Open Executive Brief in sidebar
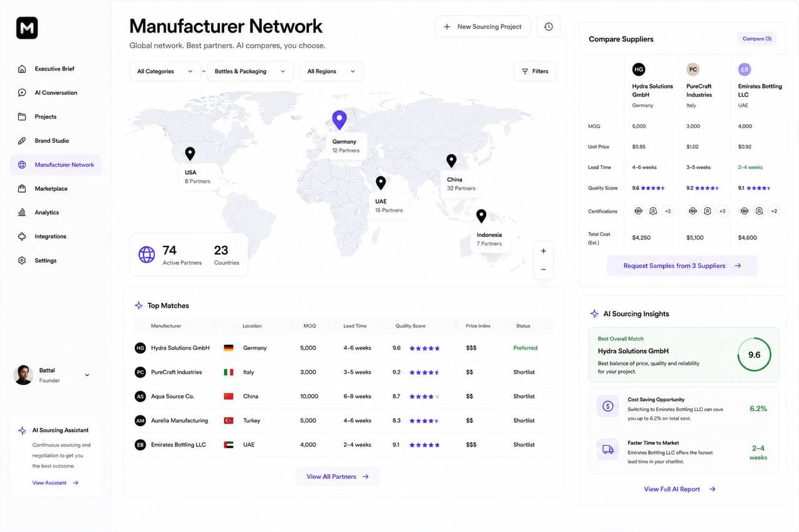This screenshot has height=532, width=799. [55, 69]
